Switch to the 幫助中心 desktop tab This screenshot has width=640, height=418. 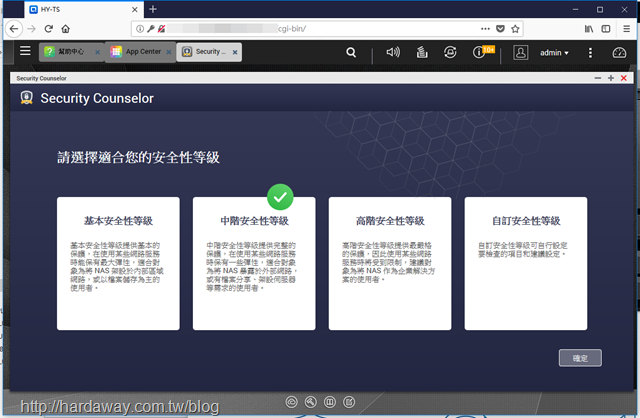click(x=71, y=52)
